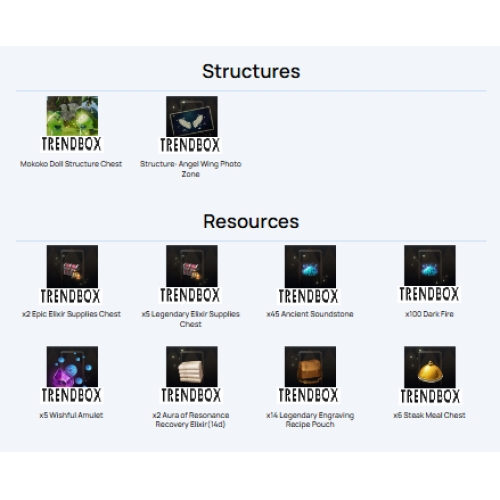The image size is (500, 500).
Task: Click the x45 Ancient Soundstone label
Action: 310,314
